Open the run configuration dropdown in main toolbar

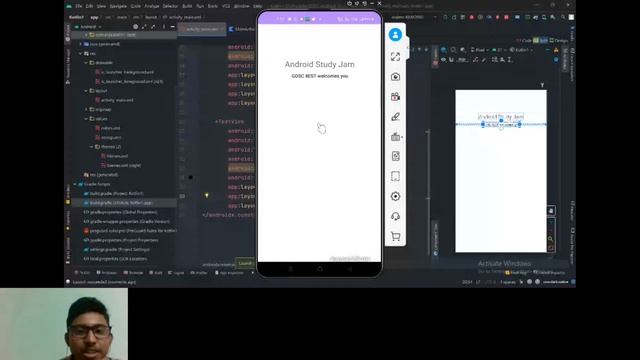pyautogui.click(x=413, y=17)
